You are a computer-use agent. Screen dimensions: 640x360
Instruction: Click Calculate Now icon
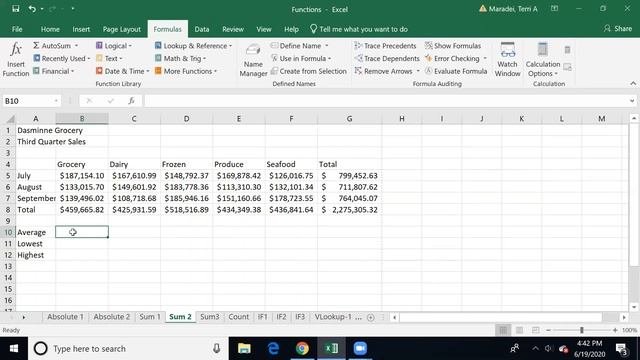tap(567, 50)
